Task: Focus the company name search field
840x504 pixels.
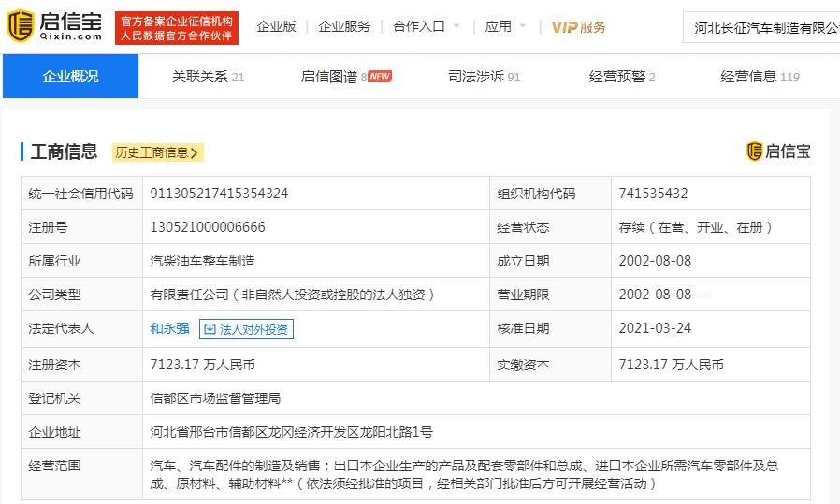Action: [761, 28]
